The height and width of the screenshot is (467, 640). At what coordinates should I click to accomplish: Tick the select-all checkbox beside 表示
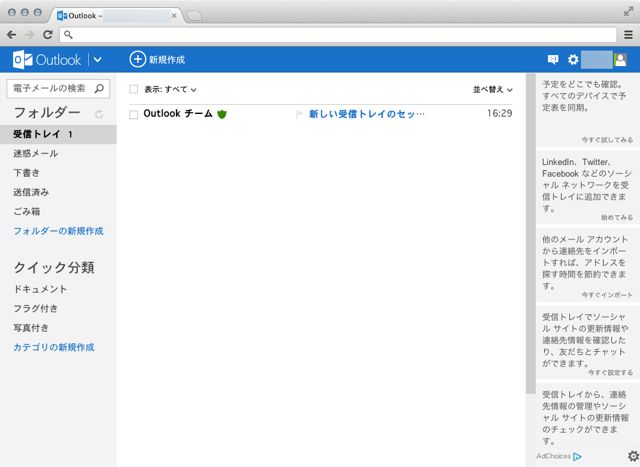click(133, 89)
